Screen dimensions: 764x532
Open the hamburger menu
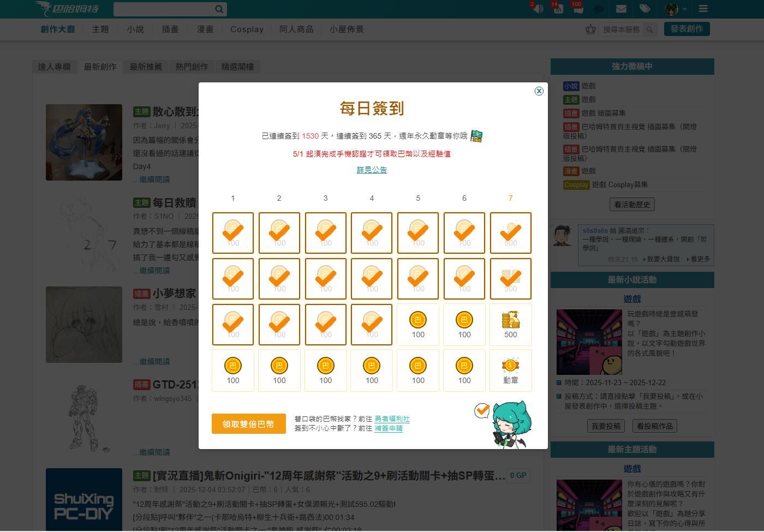click(x=703, y=9)
